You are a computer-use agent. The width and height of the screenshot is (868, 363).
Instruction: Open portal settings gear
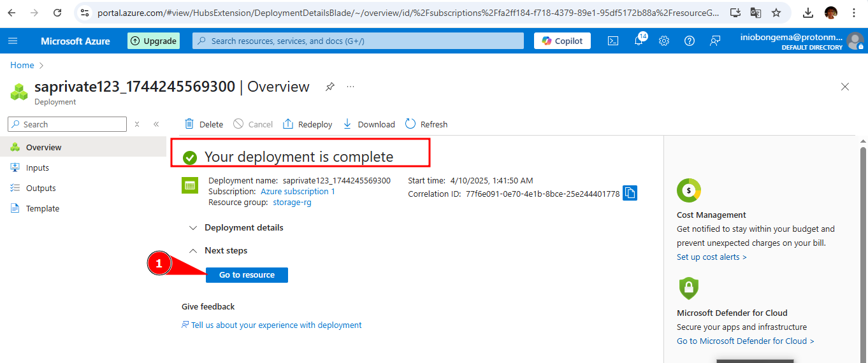(664, 41)
